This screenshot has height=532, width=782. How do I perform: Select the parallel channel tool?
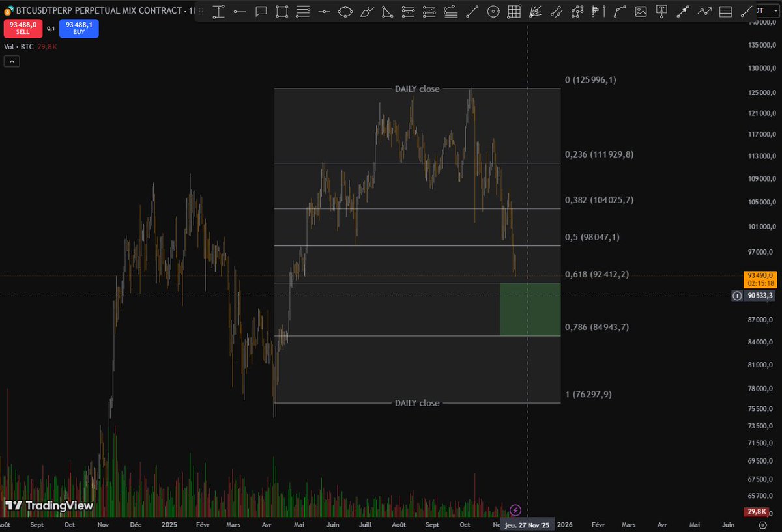(556, 10)
